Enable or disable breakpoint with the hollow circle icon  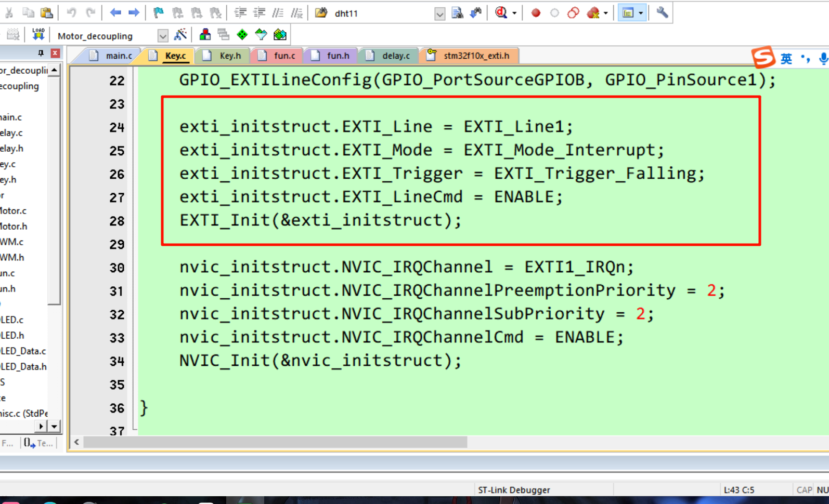coord(554,13)
